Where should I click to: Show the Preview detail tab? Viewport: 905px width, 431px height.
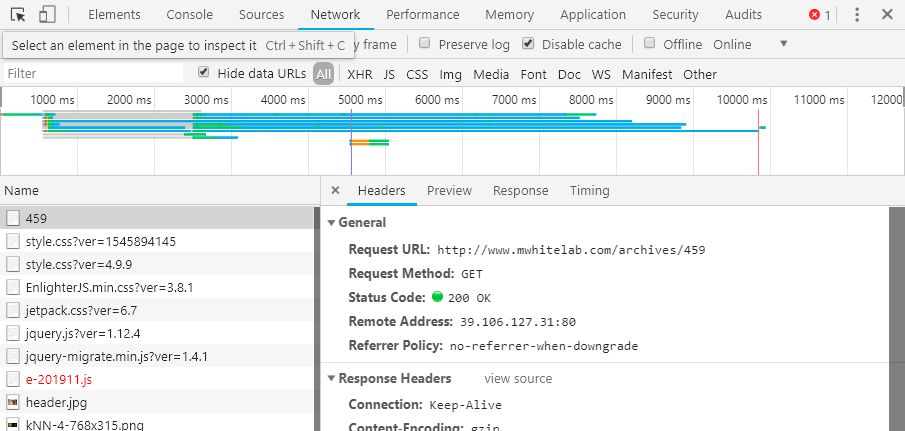(x=449, y=191)
